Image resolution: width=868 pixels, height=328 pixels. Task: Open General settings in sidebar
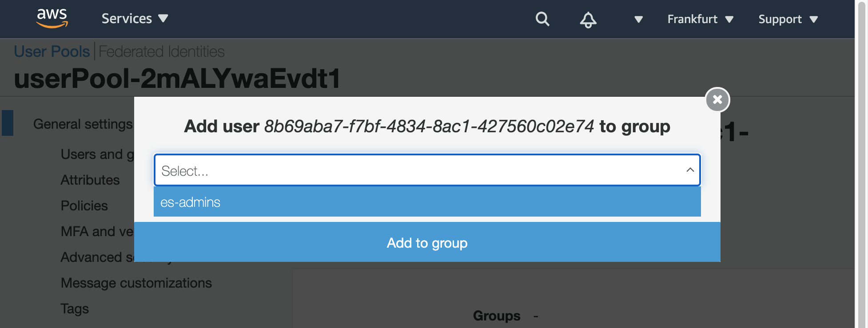[x=83, y=124]
